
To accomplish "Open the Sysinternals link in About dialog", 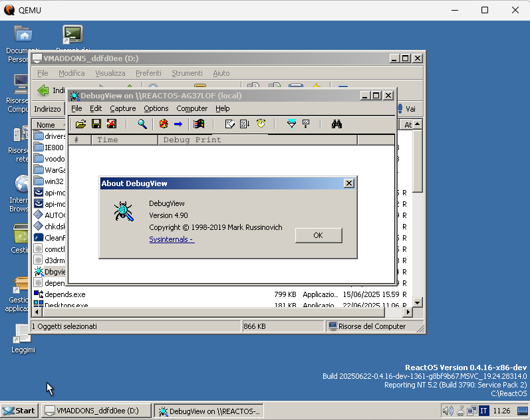I will point(172,239).
